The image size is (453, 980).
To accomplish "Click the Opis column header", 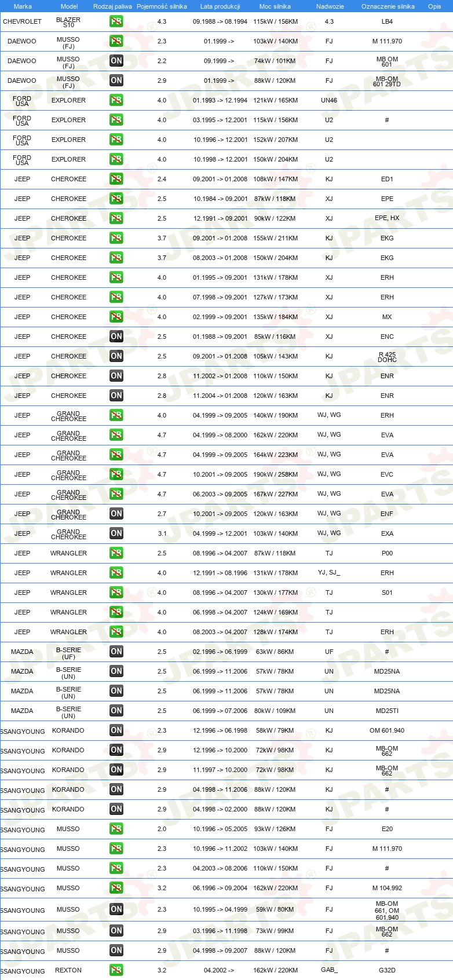I will pos(434,6).
